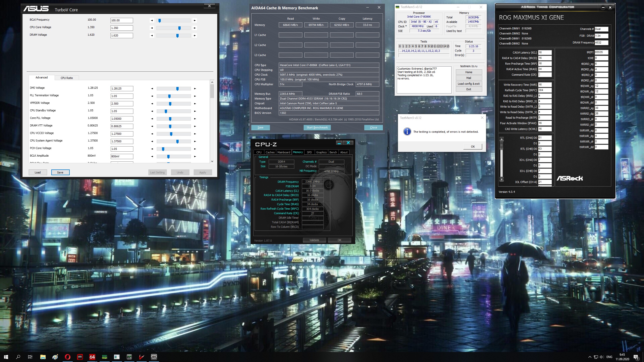Adjust the CPU System Agent Voltage slider

click(177, 142)
